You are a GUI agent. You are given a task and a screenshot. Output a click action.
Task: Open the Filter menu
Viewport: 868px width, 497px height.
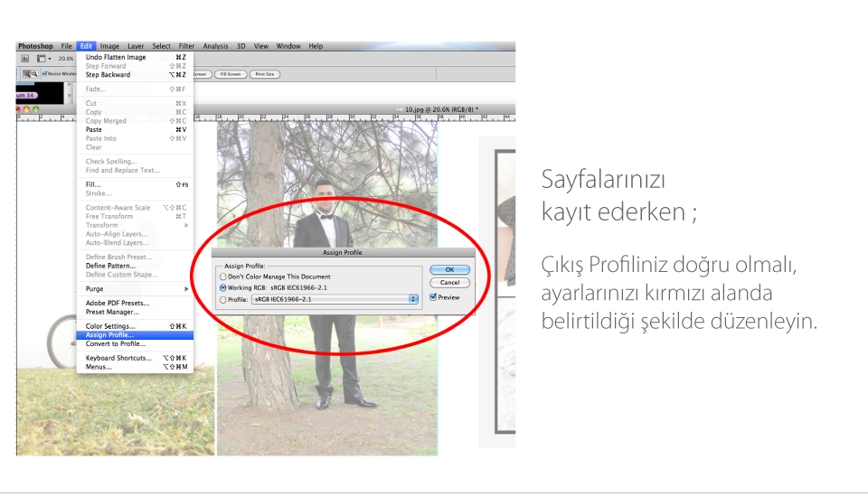[186, 46]
